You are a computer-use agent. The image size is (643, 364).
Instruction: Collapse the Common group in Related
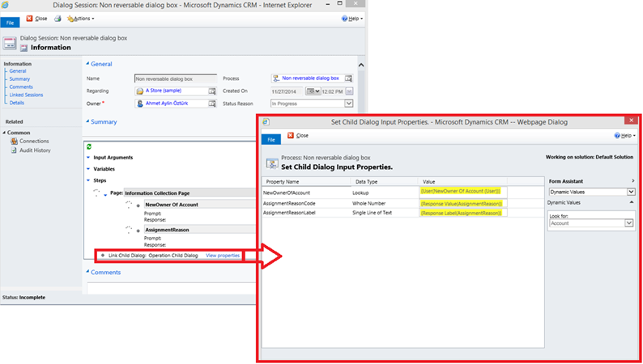click(4, 133)
